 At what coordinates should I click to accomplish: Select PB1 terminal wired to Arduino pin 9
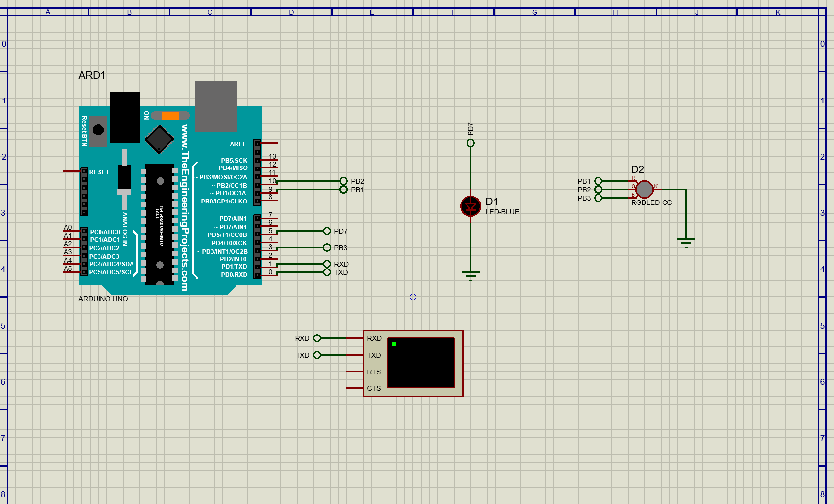click(x=344, y=190)
